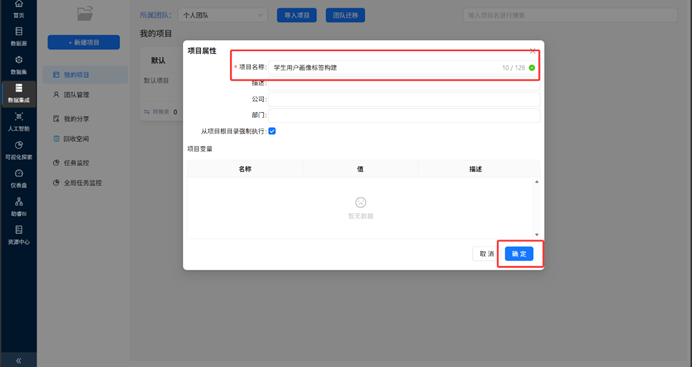Click the table scrollbar down arrow

[x=537, y=235]
